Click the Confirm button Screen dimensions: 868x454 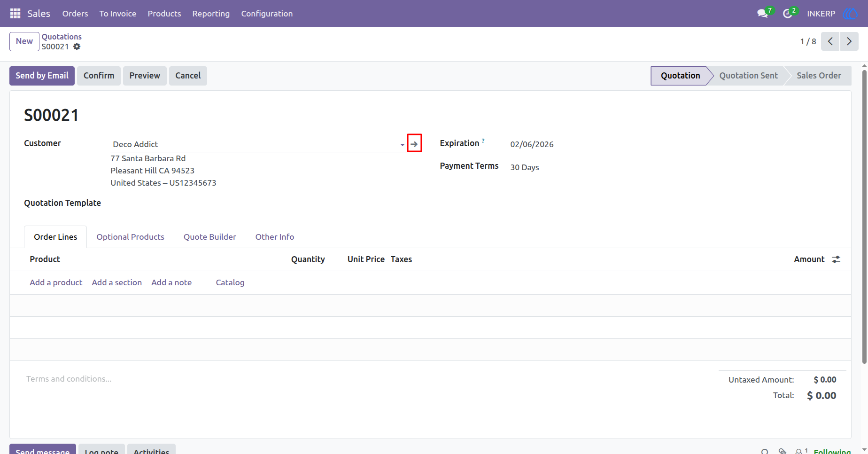click(x=99, y=76)
